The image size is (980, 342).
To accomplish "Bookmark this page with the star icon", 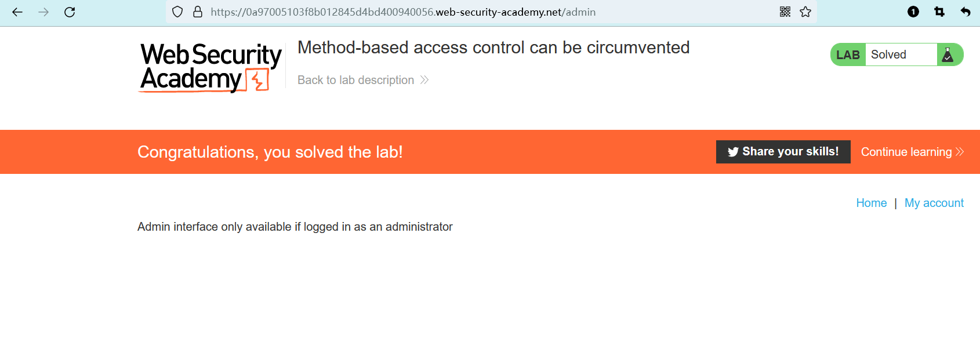I will coord(805,12).
